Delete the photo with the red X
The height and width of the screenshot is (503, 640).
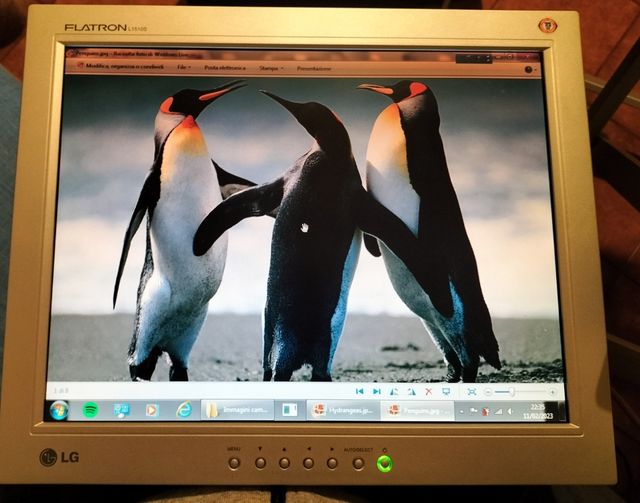[x=429, y=392]
